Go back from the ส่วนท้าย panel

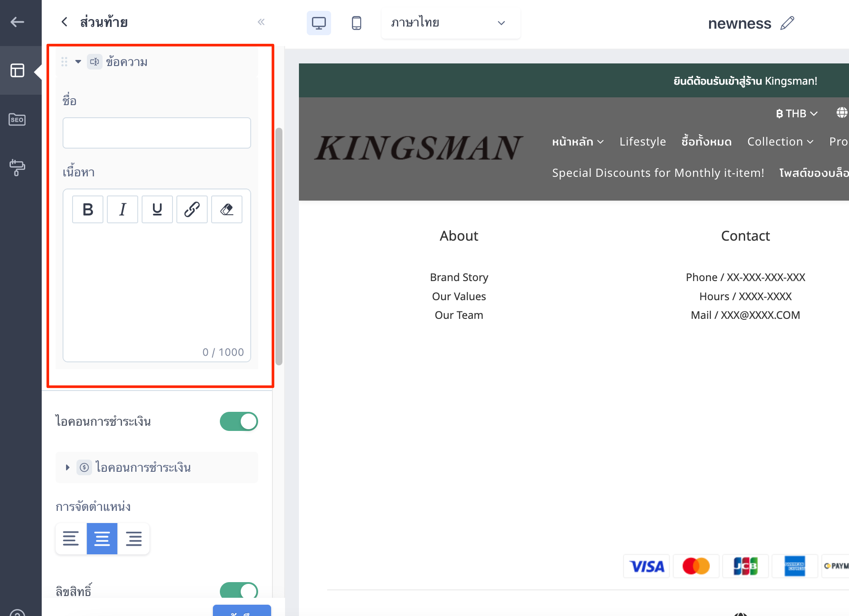pyautogui.click(x=64, y=22)
